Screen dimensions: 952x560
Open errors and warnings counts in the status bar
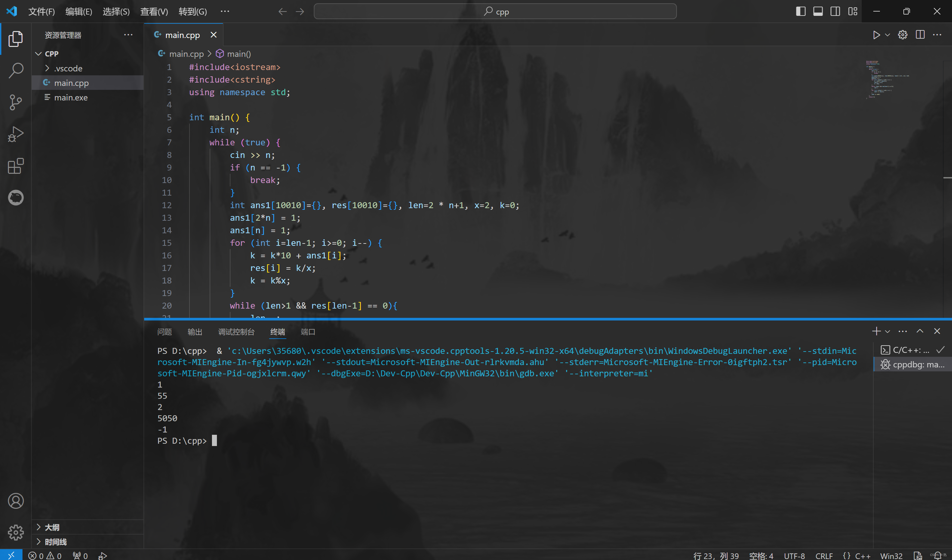click(45, 555)
